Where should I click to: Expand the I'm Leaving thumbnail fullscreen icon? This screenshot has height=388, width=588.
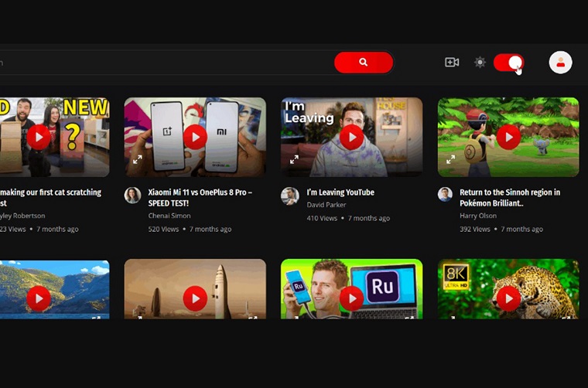tap(294, 159)
